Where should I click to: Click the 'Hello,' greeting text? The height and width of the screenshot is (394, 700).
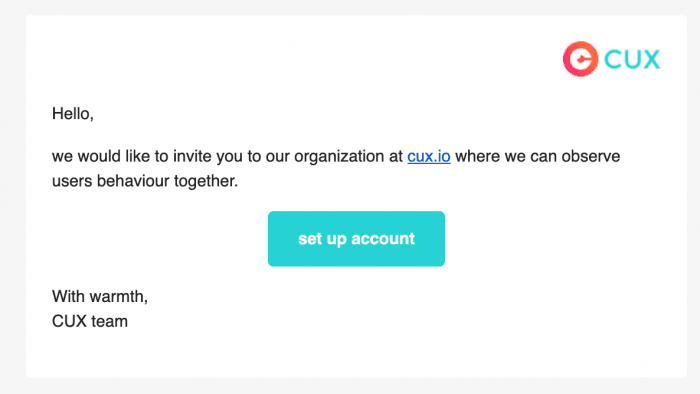coord(73,114)
